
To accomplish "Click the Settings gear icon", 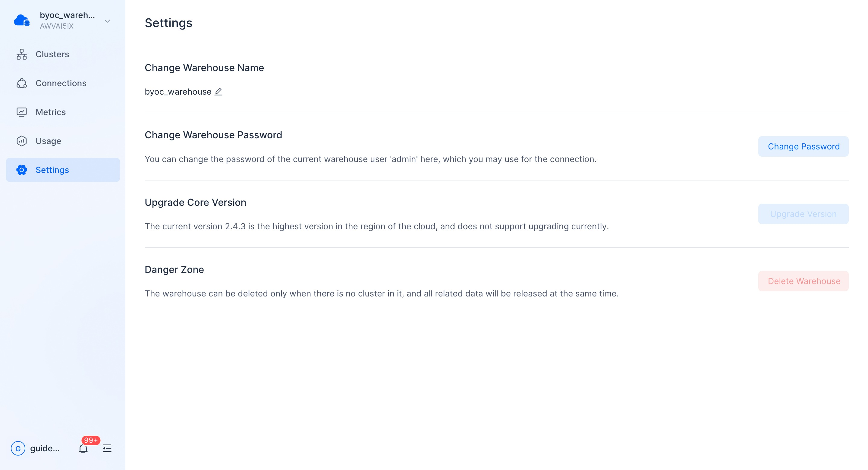I will click(x=22, y=170).
